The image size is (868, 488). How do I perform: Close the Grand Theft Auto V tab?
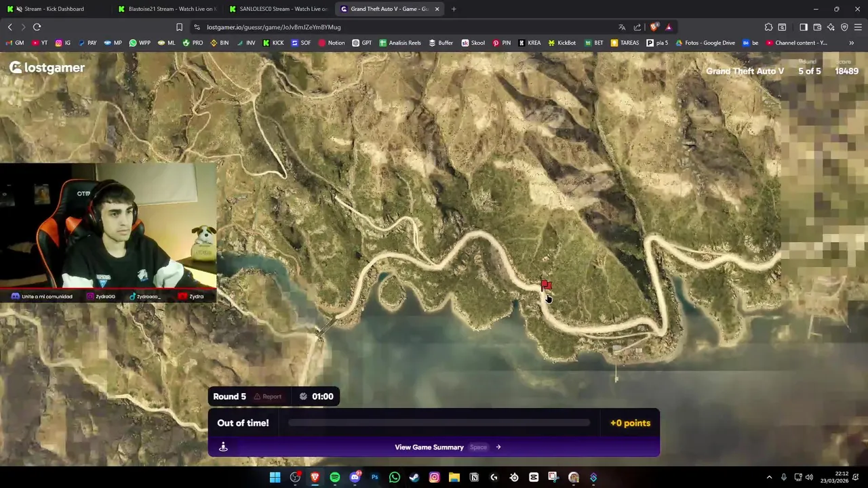pos(437,9)
